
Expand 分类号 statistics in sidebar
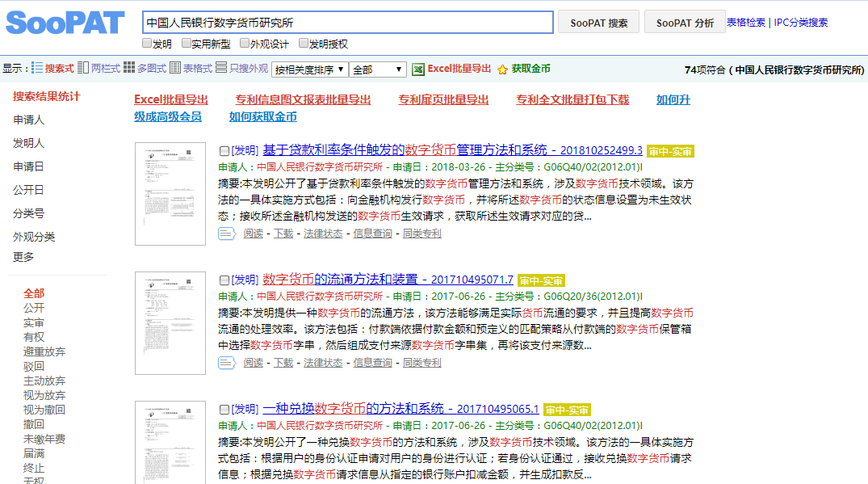pos(28,213)
